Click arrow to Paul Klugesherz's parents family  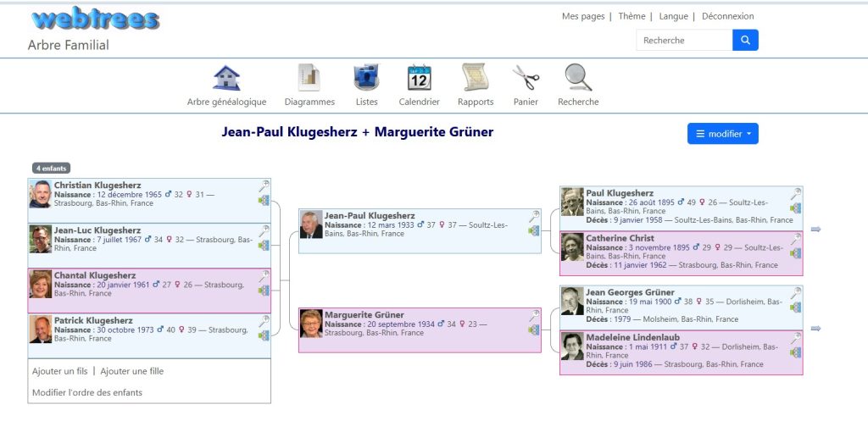[815, 230]
